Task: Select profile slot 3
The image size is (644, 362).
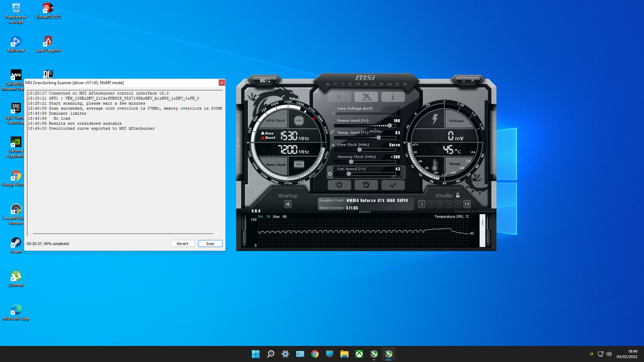Action: 440,204
